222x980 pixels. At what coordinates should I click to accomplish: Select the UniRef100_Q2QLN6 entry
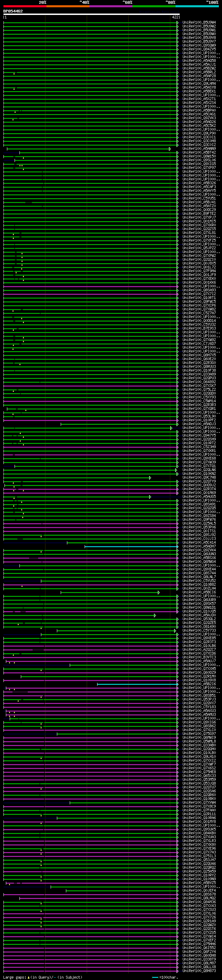[199, 470]
